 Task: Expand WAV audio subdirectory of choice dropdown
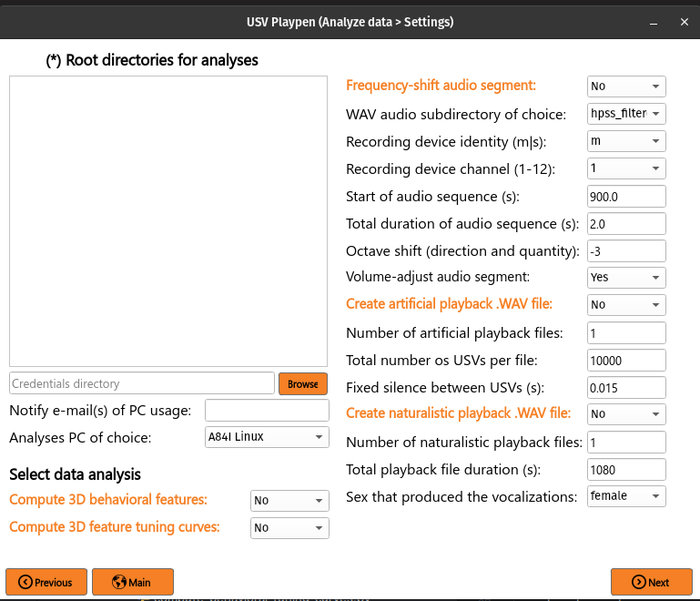click(626, 114)
